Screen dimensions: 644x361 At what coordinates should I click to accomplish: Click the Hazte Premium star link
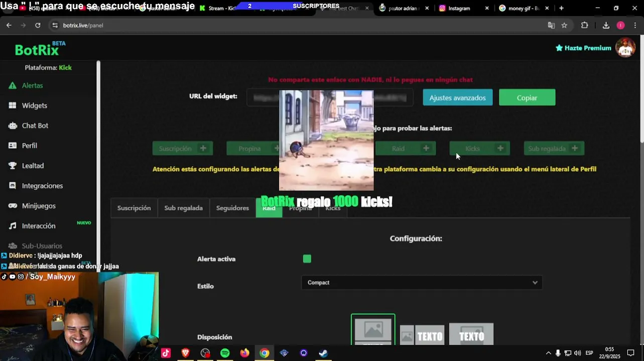583,48
